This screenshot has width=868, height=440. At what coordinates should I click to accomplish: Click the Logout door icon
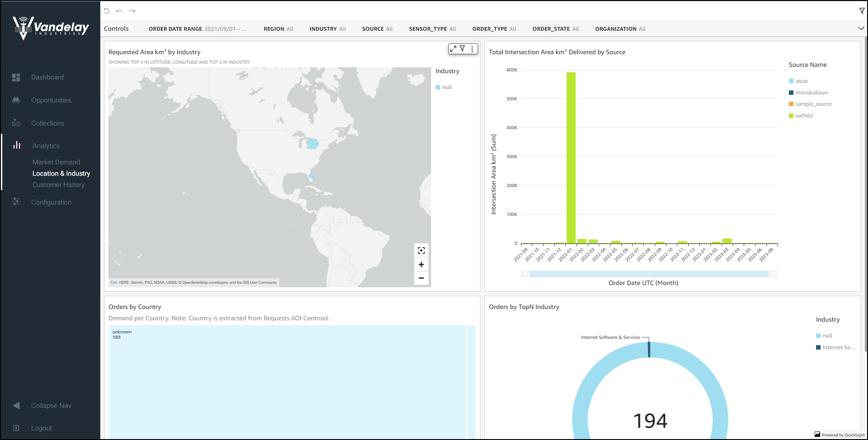pyautogui.click(x=16, y=428)
